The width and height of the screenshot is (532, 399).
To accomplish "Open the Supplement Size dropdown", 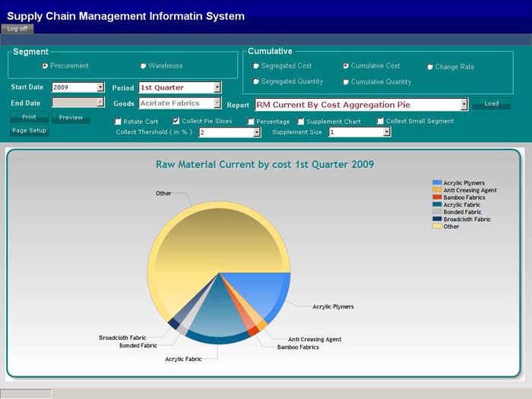I will click(x=387, y=132).
